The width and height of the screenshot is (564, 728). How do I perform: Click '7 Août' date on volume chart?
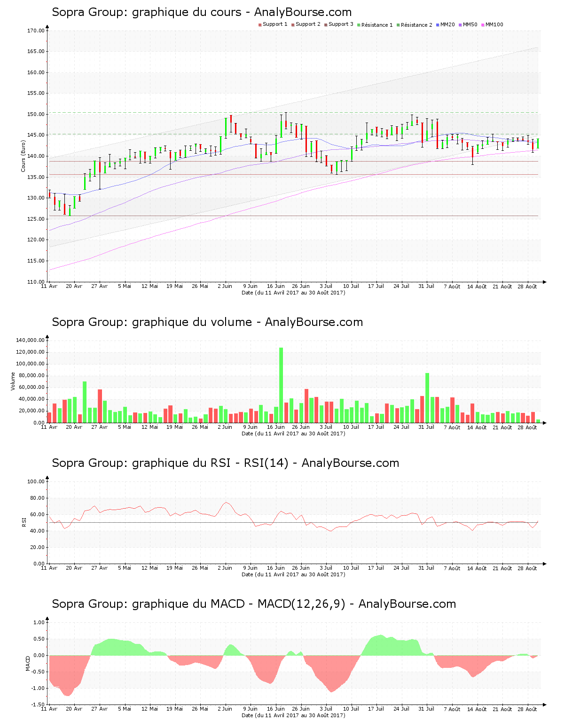tap(452, 427)
